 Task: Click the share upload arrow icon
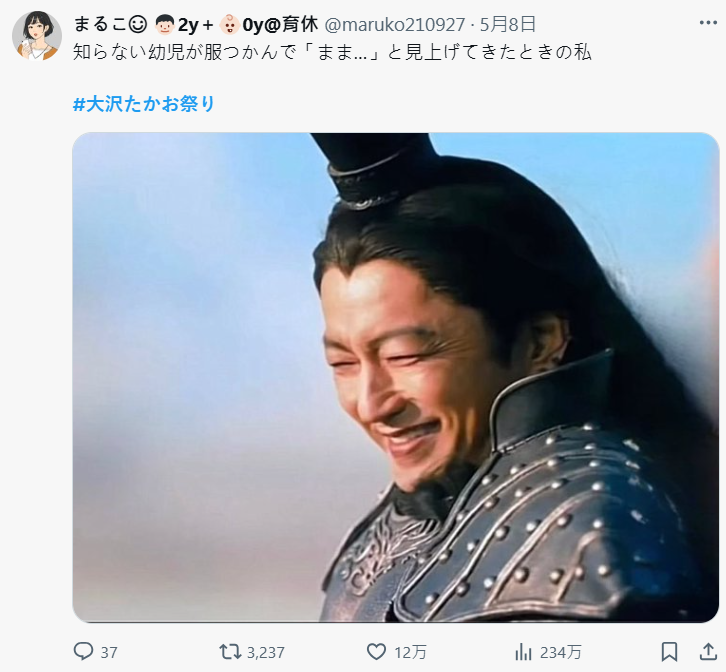click(x=708, y=652)
